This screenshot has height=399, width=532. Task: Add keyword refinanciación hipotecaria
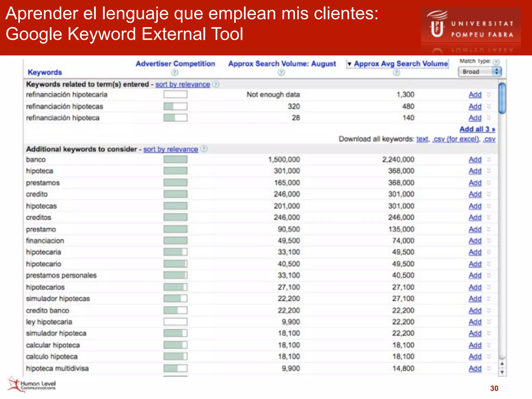click(x=475, y=95)
